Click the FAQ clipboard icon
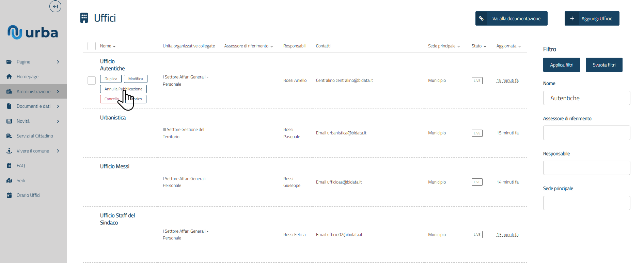 (9, 166)
